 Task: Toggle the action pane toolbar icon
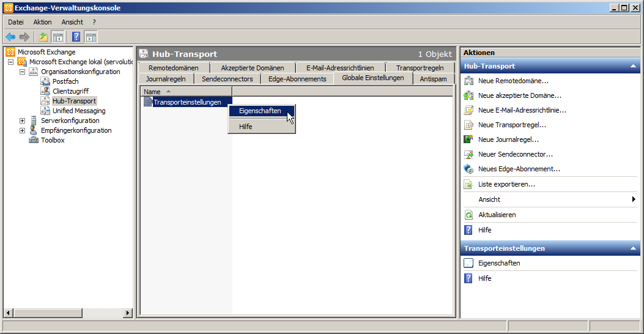91,37
